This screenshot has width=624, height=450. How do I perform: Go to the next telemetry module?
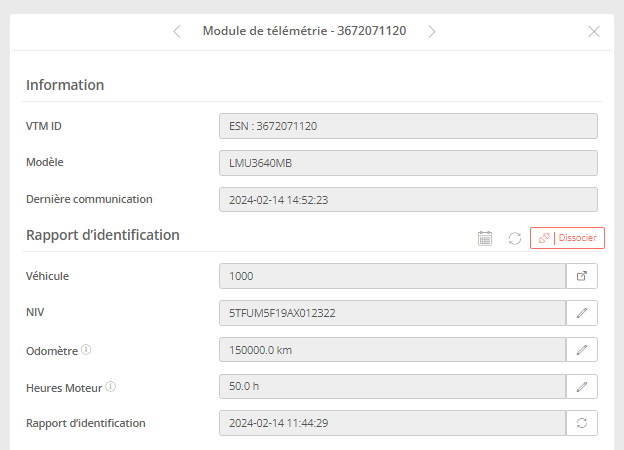(x=432, y=31)
